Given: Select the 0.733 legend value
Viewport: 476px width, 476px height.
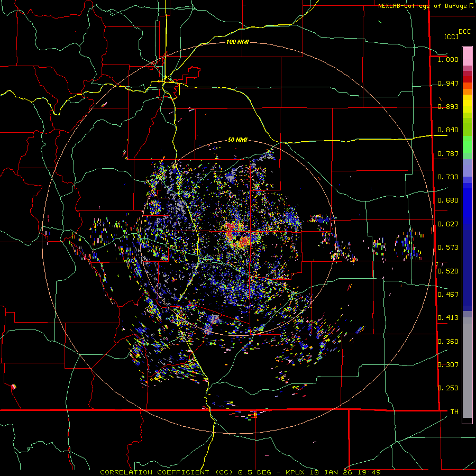Looking at the screenshot, I should [448, 177].
